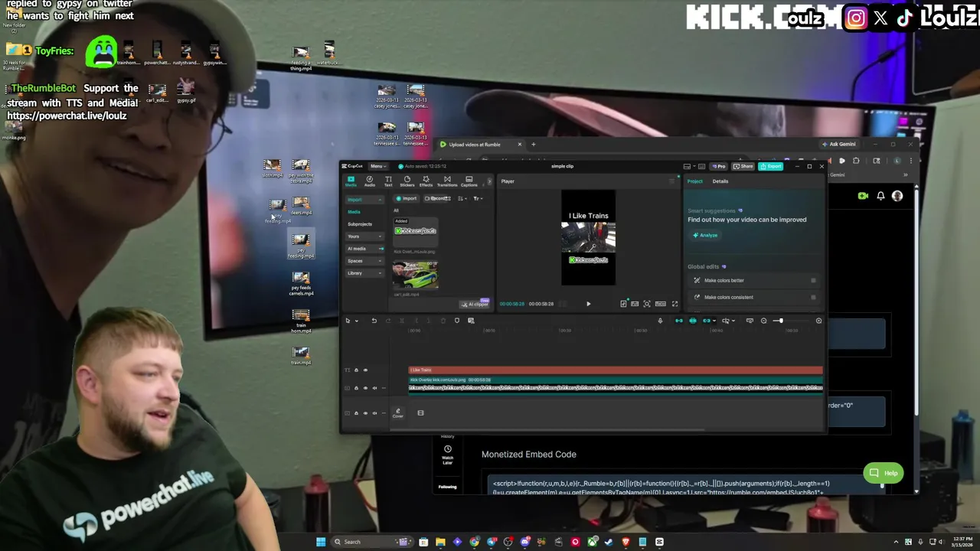Viewport: 980px width, 551px height.
Task: Toggle visibility of the text track
Action: [365, 370]
